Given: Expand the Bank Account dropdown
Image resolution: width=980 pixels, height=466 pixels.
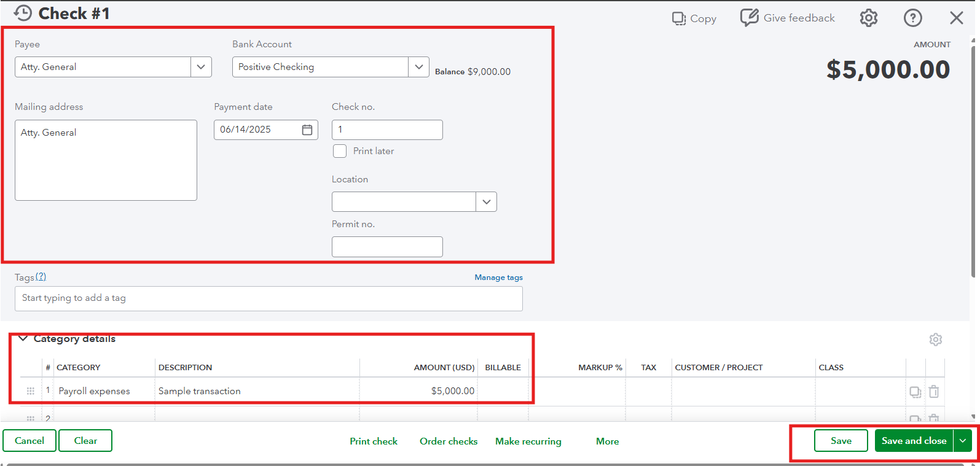Looking at the screenshot, I should [418, 67].
